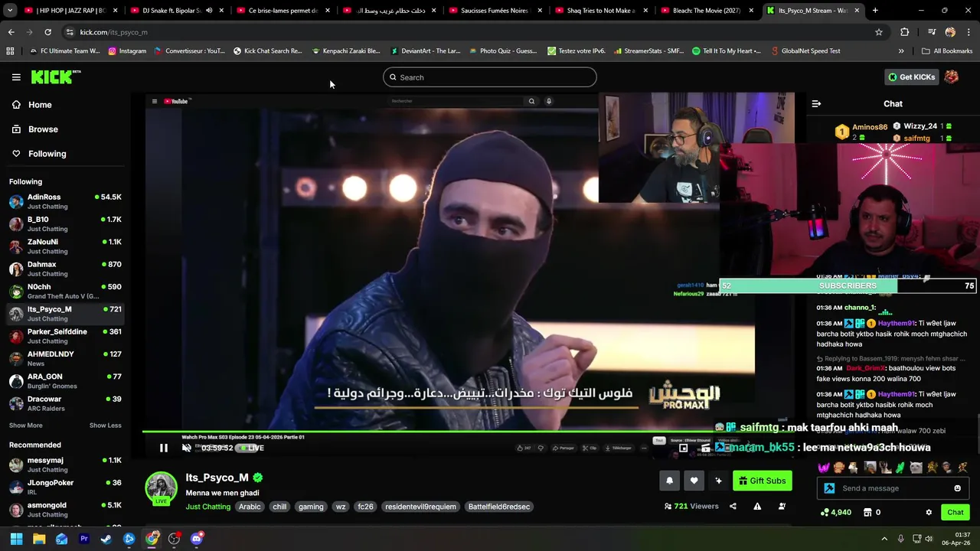Open AdinRoss channel in Following list

[x=65, y=201]
